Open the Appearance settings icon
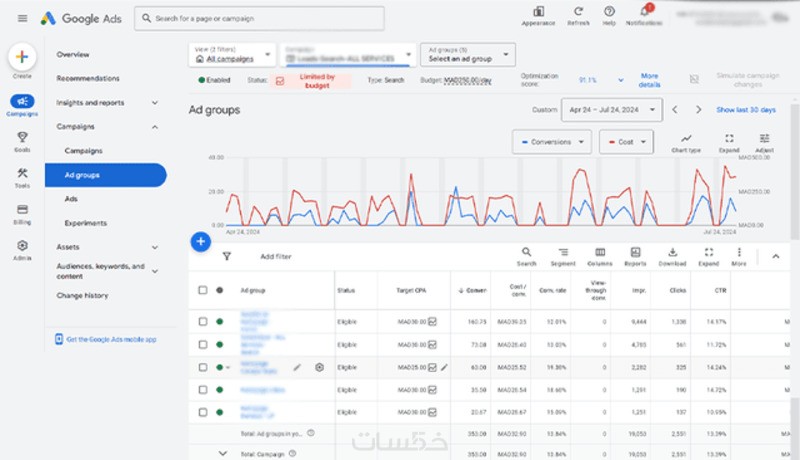 pyautogui.click(x=538, y=12)
